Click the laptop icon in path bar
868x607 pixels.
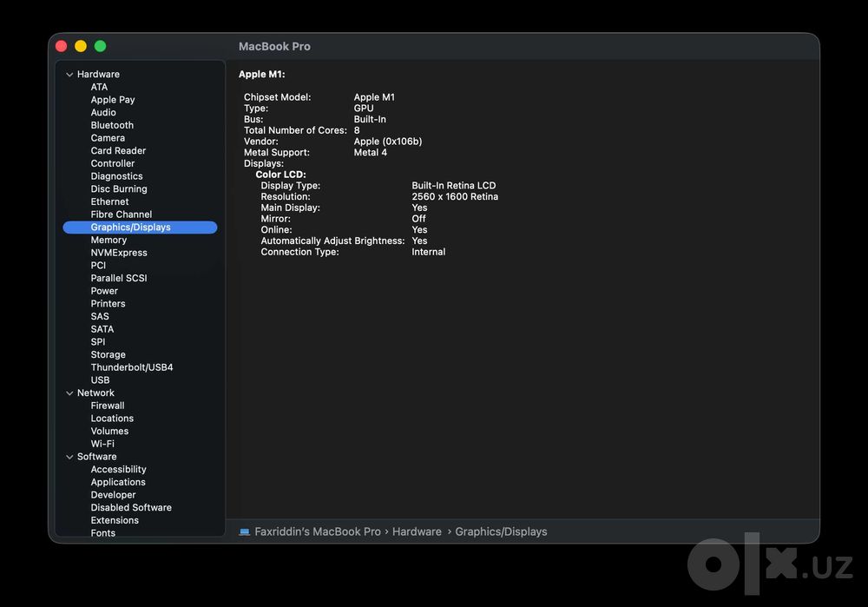tap(244, 531)
